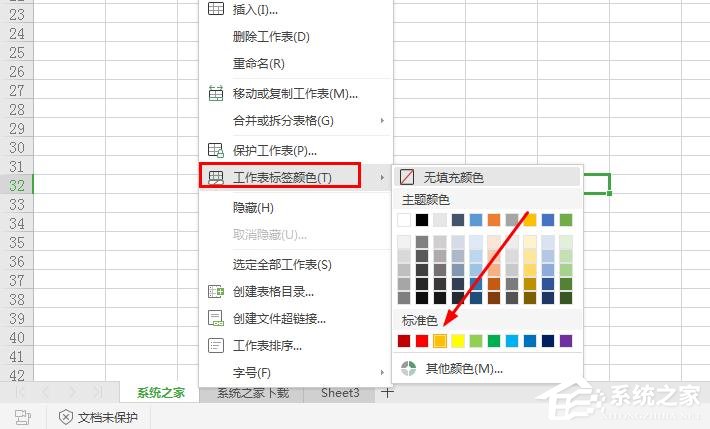Choose 选定全部工作表(S) entry
The height and width of the screenshot is (429, 710).
(x=282, y=265)
